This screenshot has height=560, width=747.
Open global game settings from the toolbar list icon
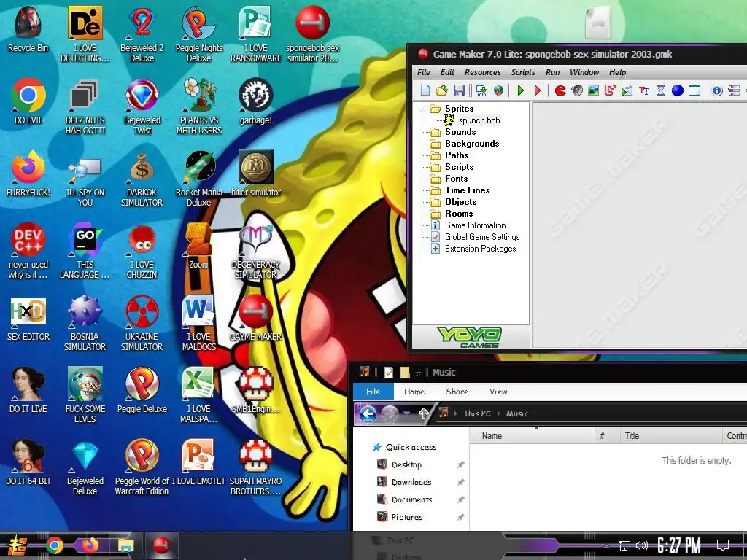click(734, 90)
